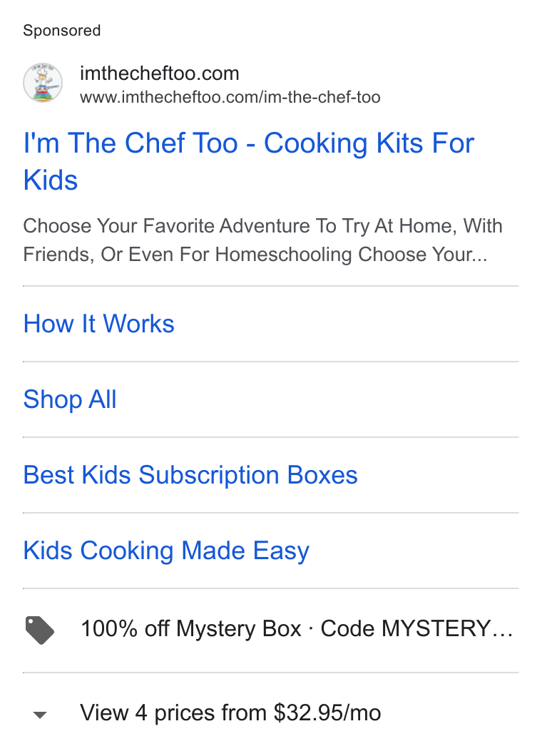Visit Best Kids Subscription Boxes link
The height and width of the screenshot is (756, 542).
[x=190, y=475]
